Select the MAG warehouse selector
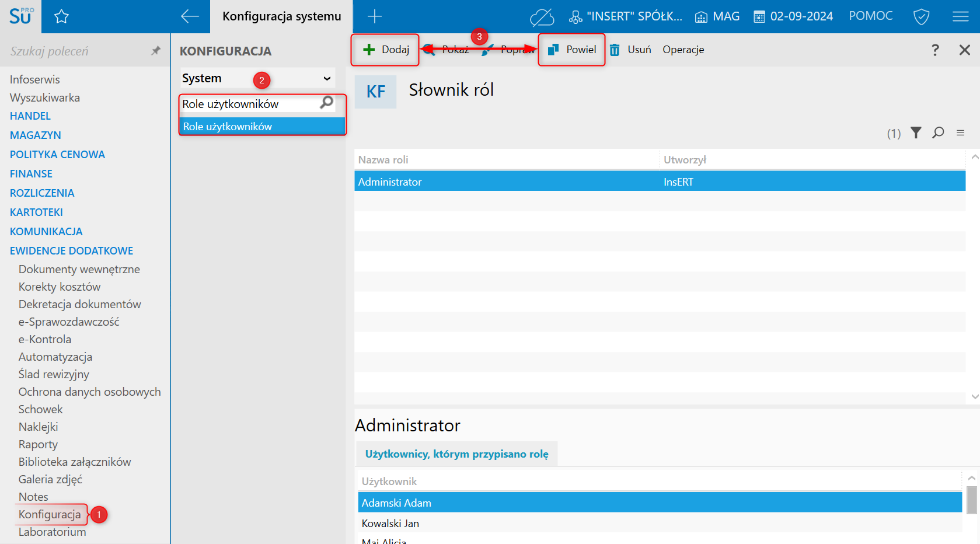The image size is (980, 544). tap(717, 16)
